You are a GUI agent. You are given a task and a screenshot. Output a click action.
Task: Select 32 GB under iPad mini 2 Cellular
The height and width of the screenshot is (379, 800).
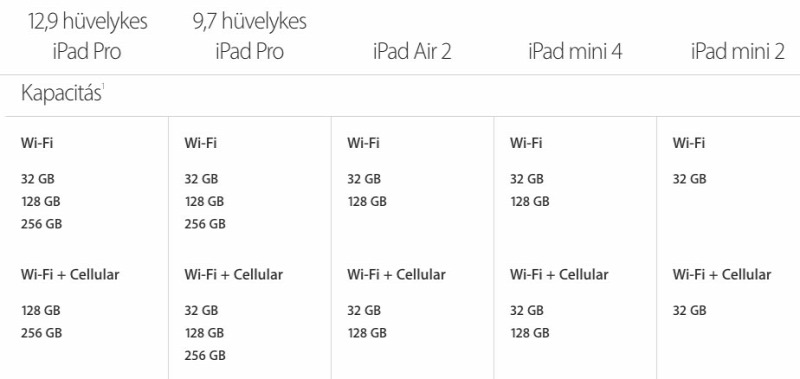point(689,310)
